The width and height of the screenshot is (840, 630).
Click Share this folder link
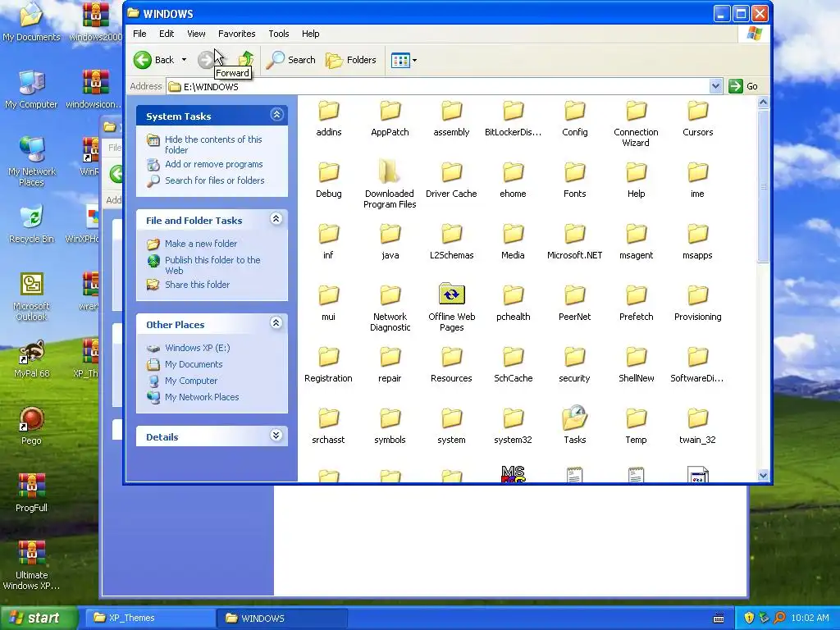[x=197, y=285]
